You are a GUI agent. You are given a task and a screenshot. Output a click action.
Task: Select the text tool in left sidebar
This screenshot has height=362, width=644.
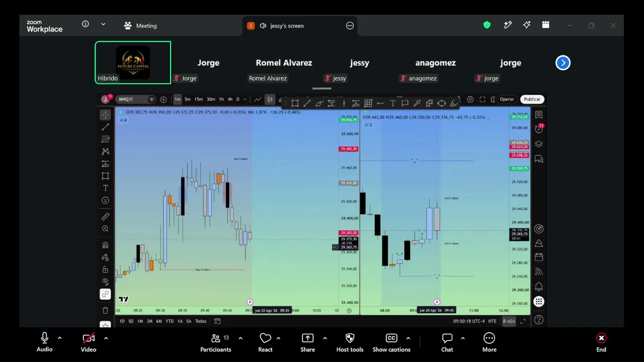(x=105, y=188)
